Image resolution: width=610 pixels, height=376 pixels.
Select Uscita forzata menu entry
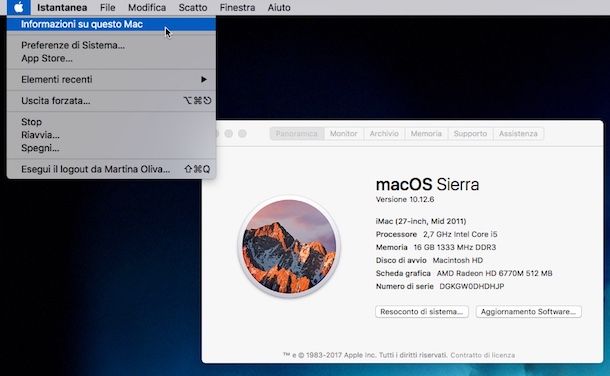click(x=111, y=101)
